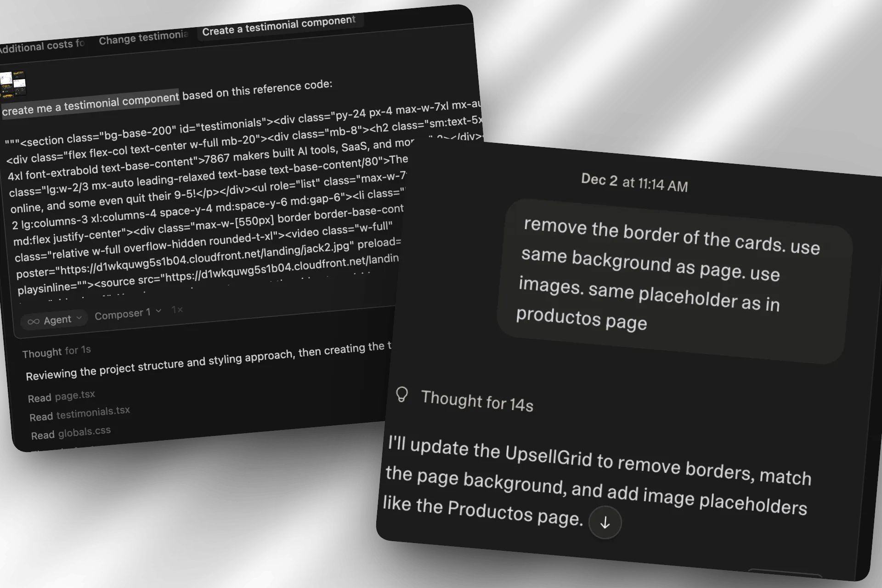882x588 pixels.
Task: Click the lightbulb icon beside Thought for 14s
Action: pos(402,395)
